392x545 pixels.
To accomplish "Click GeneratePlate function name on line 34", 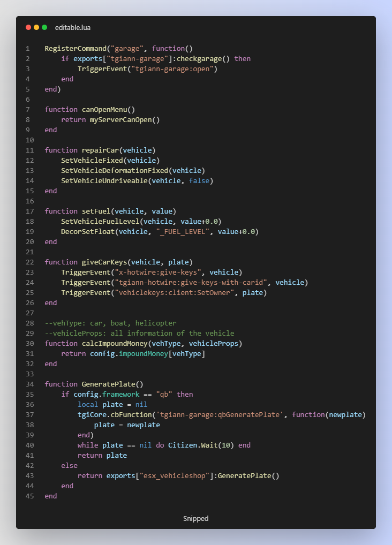I will click(x=109, y=384).
